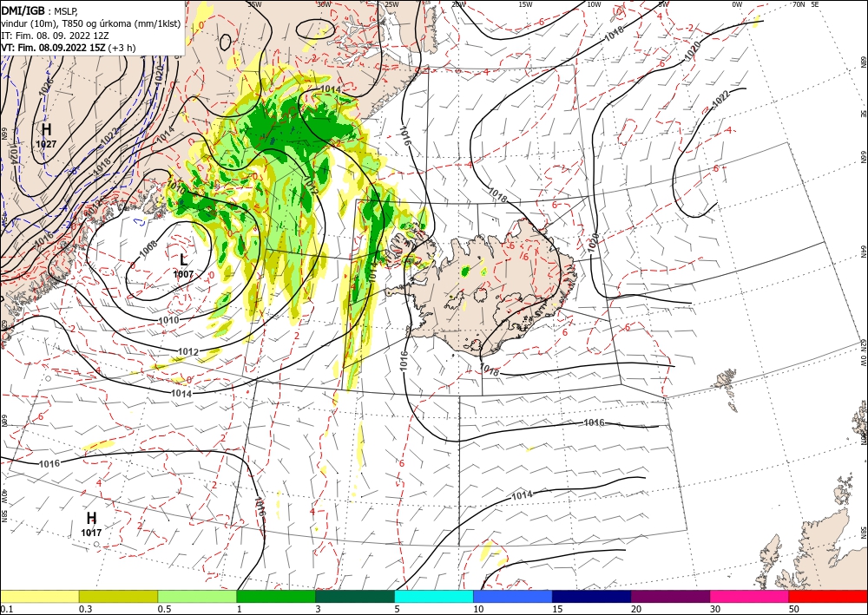Click the H high-pressure symbol above 1017
Image resolution: width=868 pixels, height=615 pixels.
click(92, 518)
